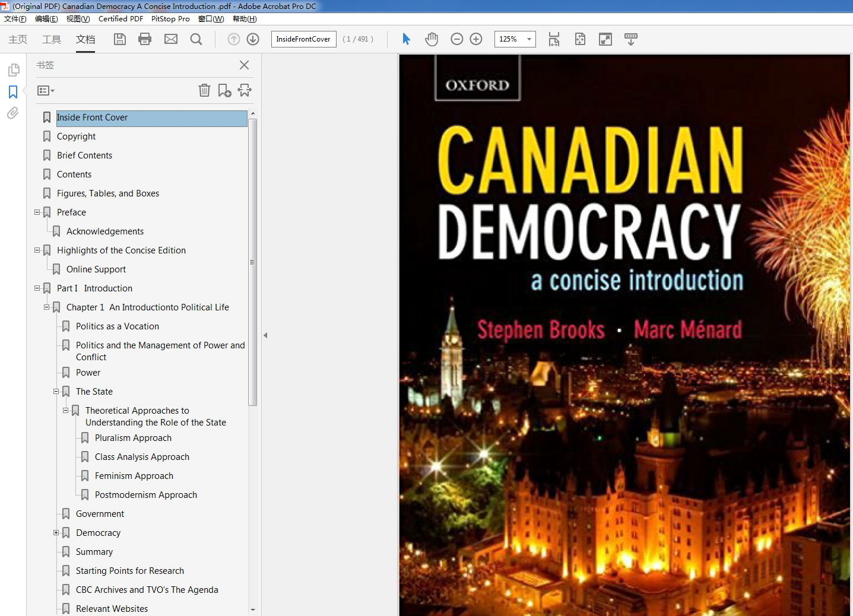The height and width of the screenshot is (616, 853).
Task: Select the Contents bookmark
Action: [x=74, y=174]
